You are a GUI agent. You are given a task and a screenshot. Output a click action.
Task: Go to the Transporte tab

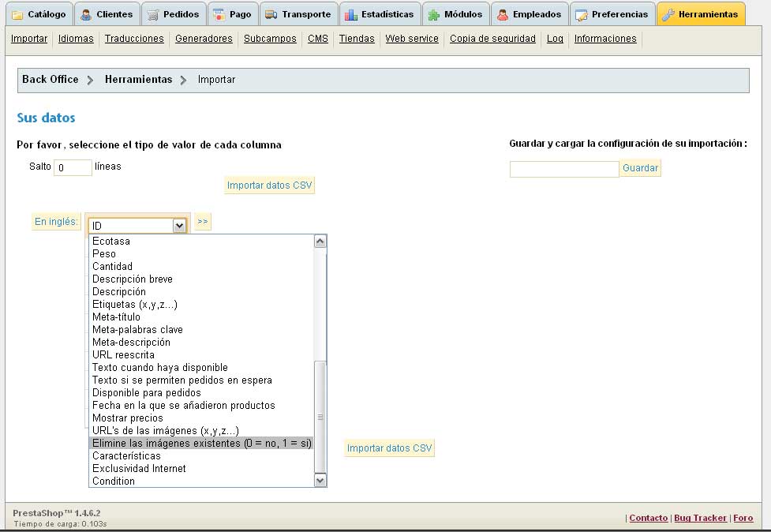tap(298, 14)
